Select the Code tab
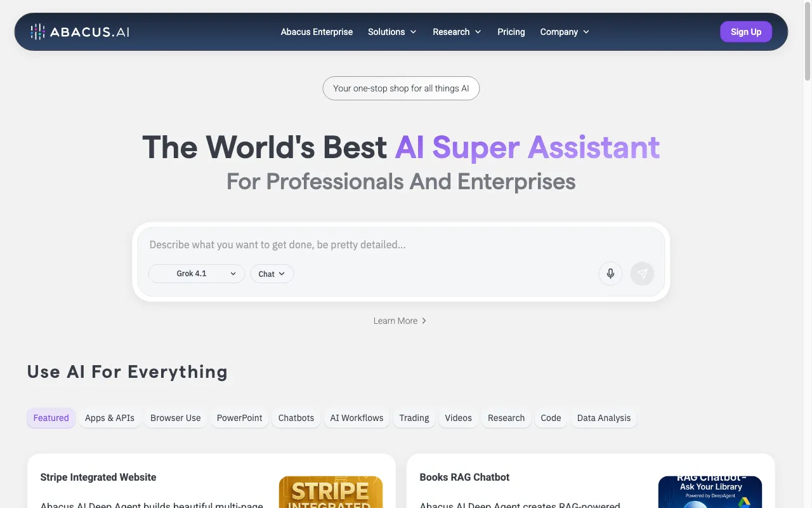Image resolution: width=812 pixels, height=508 pixels. coord(551,418)
